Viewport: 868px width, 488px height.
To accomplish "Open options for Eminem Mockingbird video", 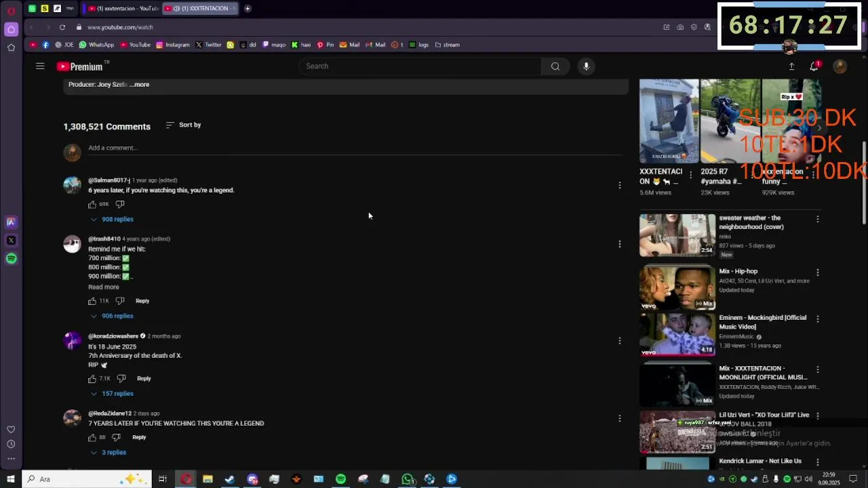I will [x=818, y=319].
